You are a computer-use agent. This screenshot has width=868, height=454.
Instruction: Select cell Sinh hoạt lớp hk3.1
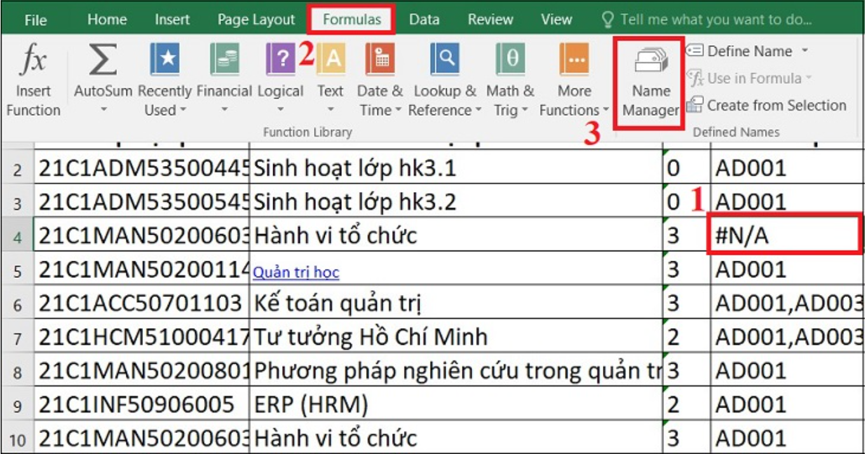455,169
